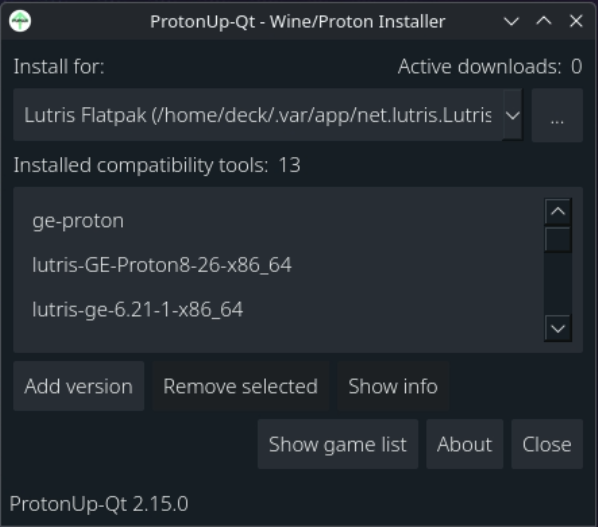Maximize the window with the up chevron
The image size is (598, 527).
(x=544, y=21)
